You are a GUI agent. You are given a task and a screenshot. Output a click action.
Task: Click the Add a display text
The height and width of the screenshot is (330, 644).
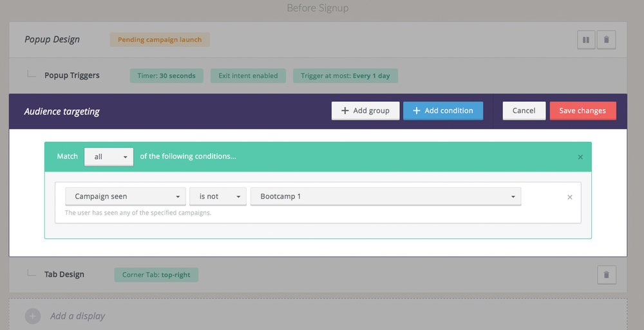pyautogui.click(x=78, y=316)
